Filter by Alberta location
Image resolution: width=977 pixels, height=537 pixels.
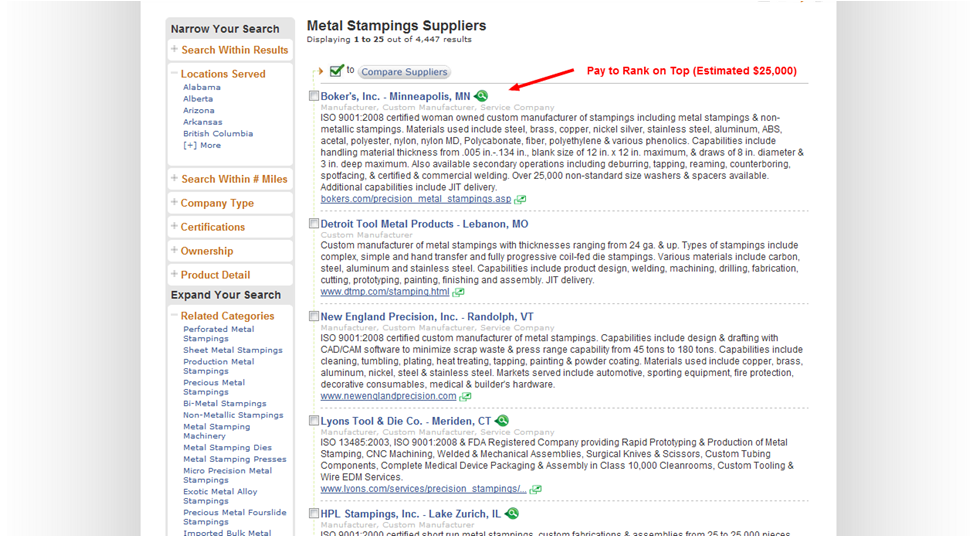(198, 99)
